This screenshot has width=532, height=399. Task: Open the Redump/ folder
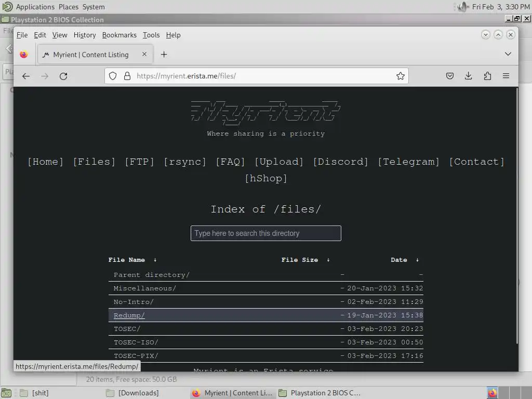[129, 315]
